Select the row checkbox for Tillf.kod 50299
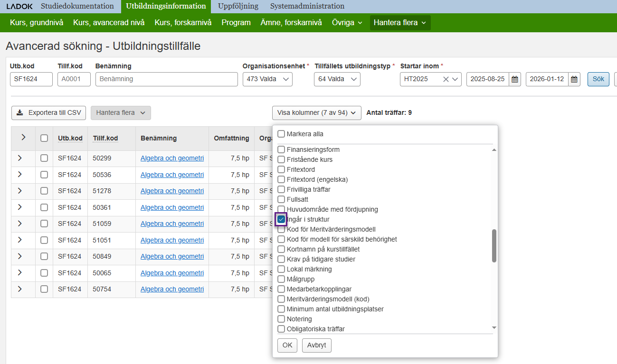 (x=44, y=159)
